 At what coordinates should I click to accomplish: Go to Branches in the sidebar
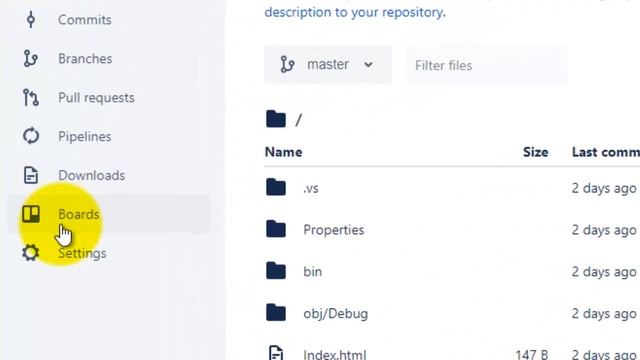tap(85, 58)
